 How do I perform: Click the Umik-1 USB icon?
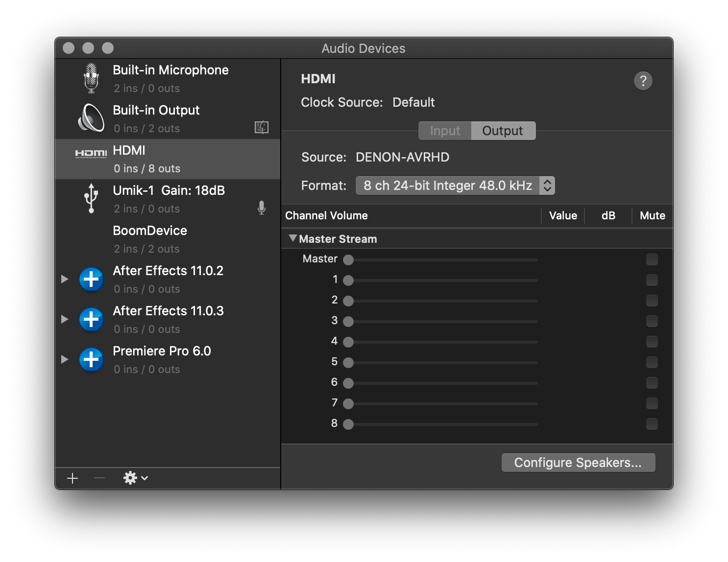(91, 198)
